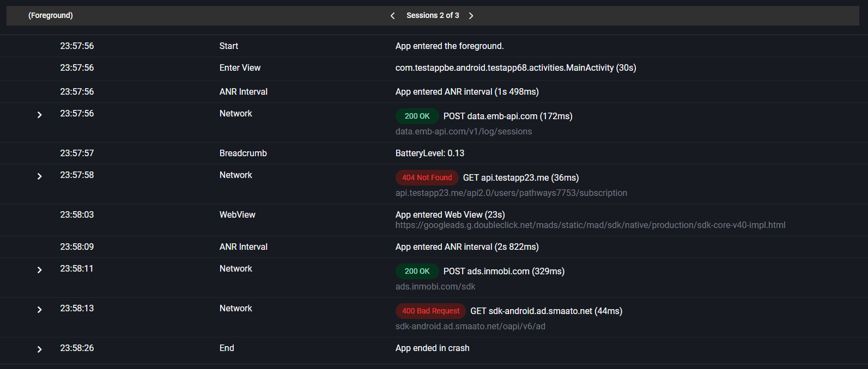The image size is (868, 369).
Task: Select the 'Breadcrumb' event type cell
Action: pos(243,153)
